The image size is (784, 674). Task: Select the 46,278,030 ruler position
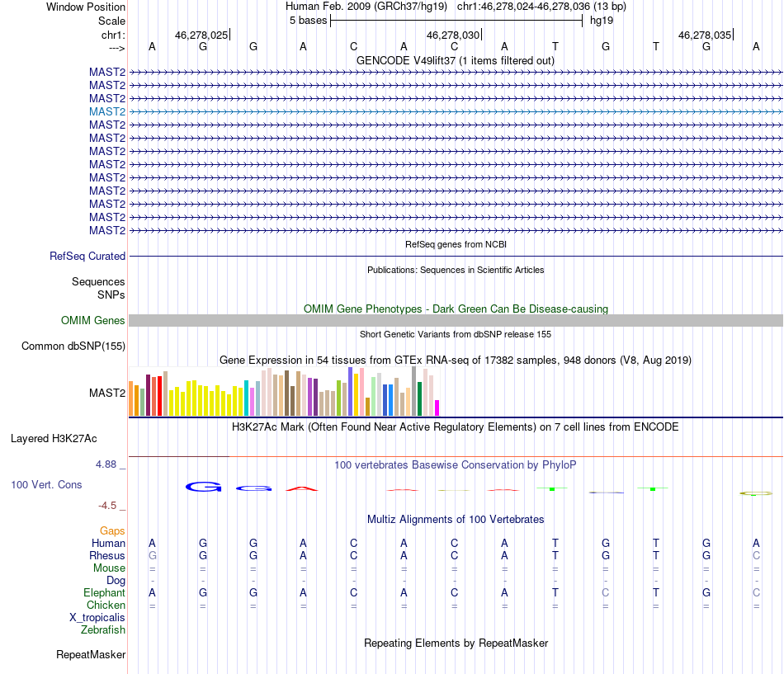pos(452,35)
